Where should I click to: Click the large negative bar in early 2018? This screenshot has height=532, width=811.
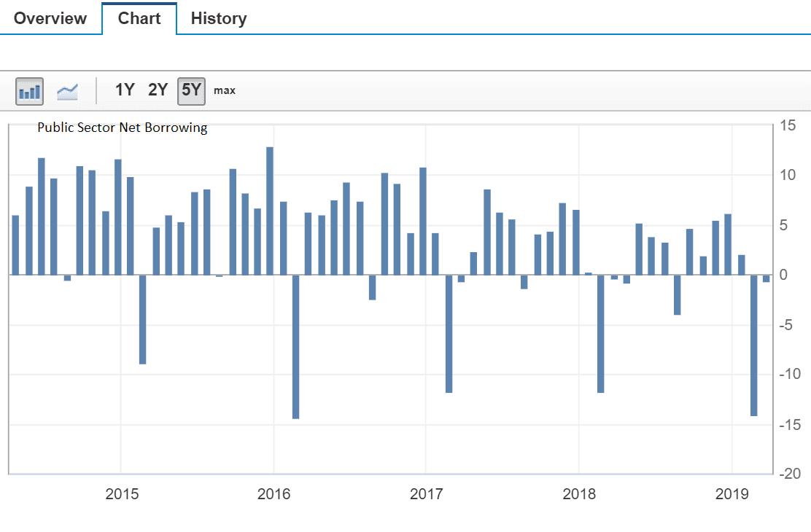click(x=601, y=334)
